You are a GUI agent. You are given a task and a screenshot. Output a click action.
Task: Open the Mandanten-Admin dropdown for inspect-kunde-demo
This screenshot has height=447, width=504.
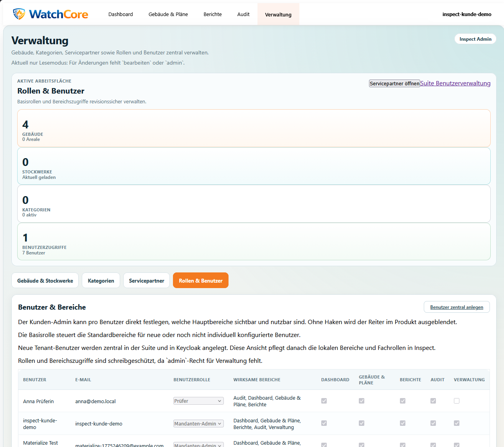click(x=198, y=423)
